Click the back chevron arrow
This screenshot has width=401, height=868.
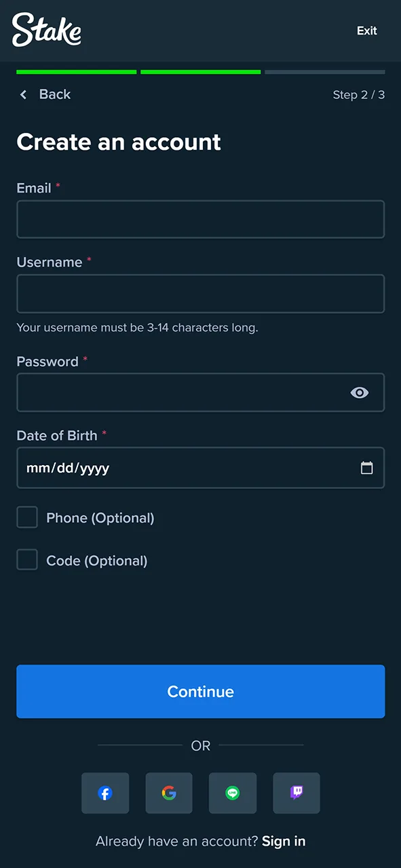23,94
